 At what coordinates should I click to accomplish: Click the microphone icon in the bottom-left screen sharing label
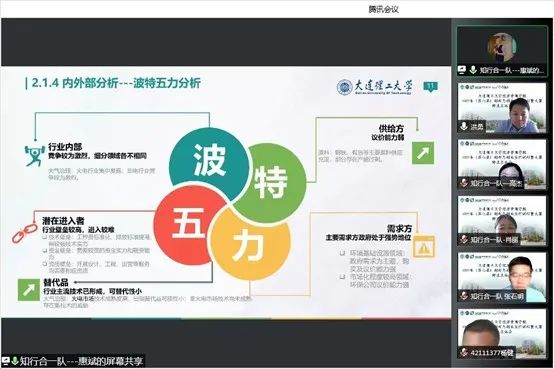pyautogui.click(x=15, y=361)
